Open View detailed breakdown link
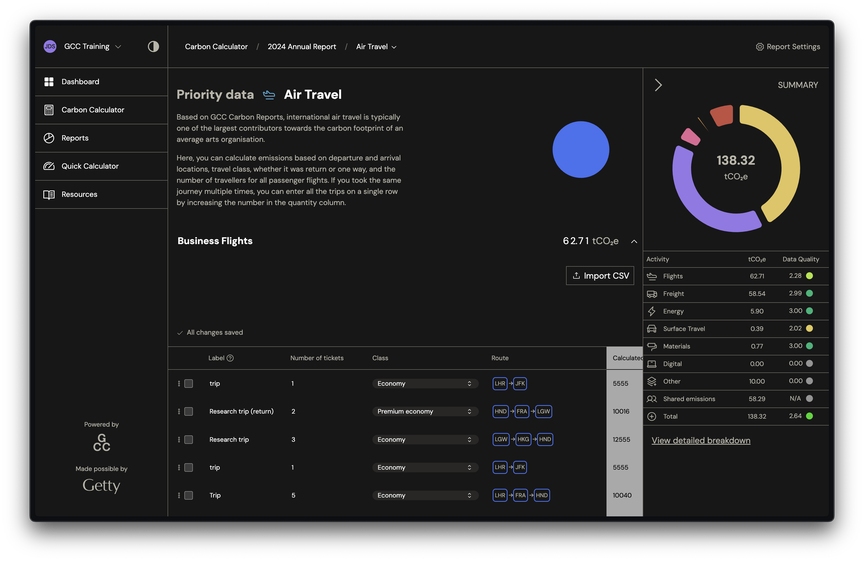This screenshot has height=561, width=864. tap(701, 440)
